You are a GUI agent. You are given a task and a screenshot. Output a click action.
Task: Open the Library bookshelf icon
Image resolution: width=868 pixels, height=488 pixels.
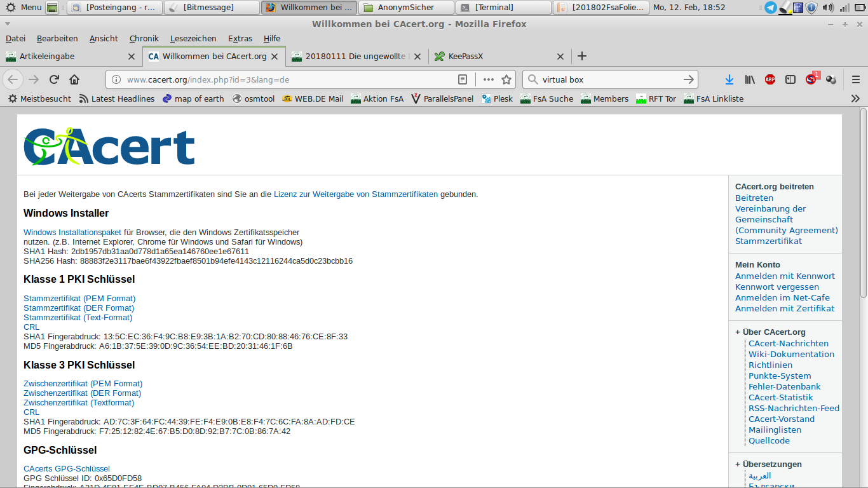[x=750, y=79]
